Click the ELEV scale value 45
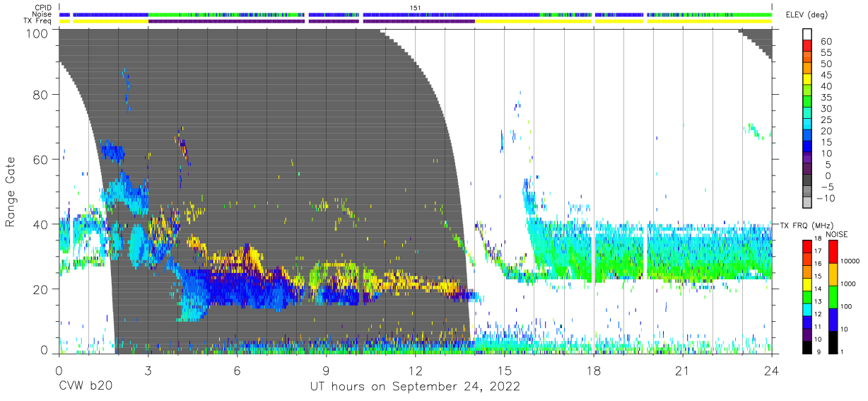This screenshot has height=401, width=868. coord(826,75)
